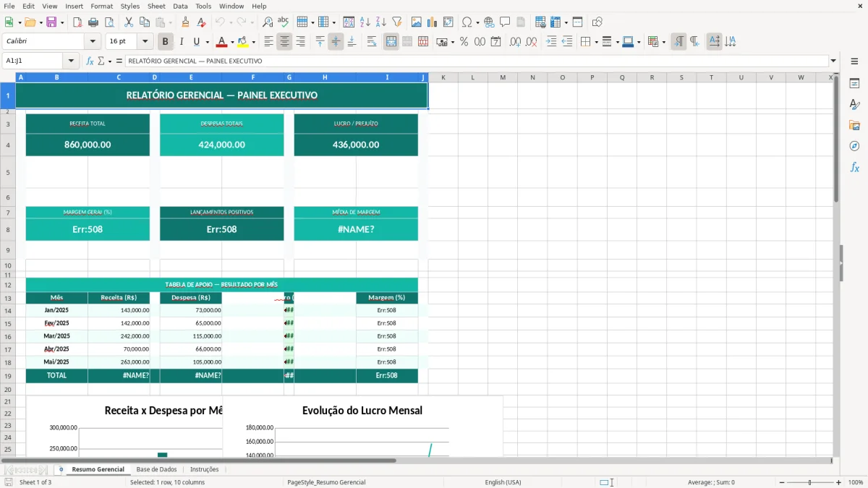The image size is (868, 488).
Task: Open Find & Replace
Action: [268, 22]
